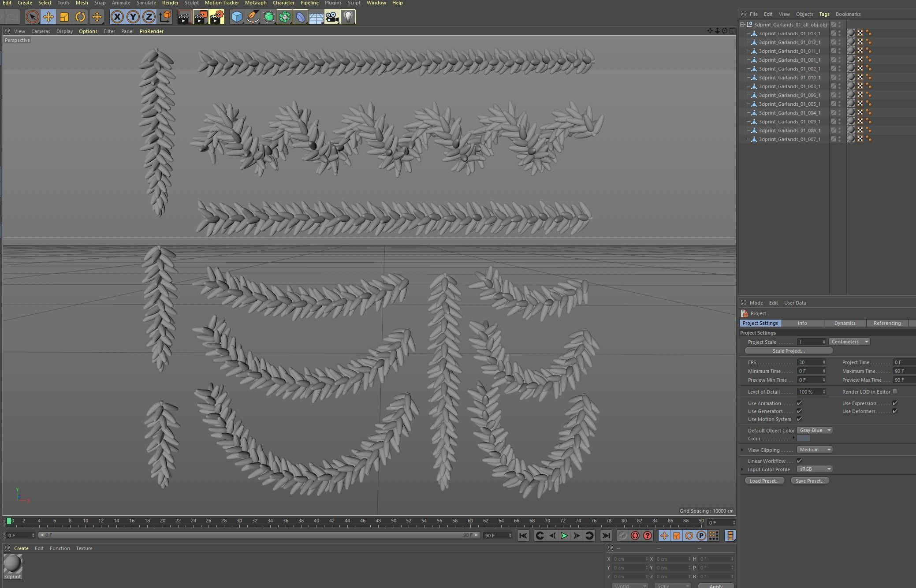This screenshot has width=916, height=588.
Task: Render the active view
Action: pos(184,17)
